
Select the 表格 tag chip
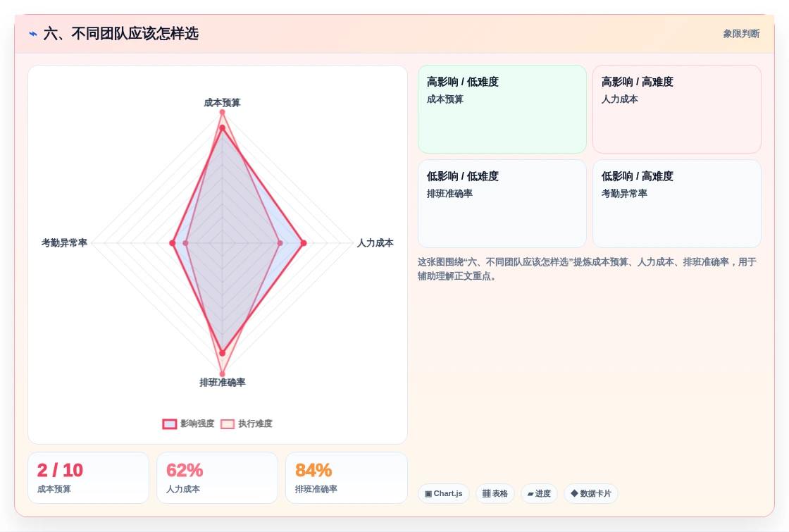pyautogui.click(x=495, y=494)
